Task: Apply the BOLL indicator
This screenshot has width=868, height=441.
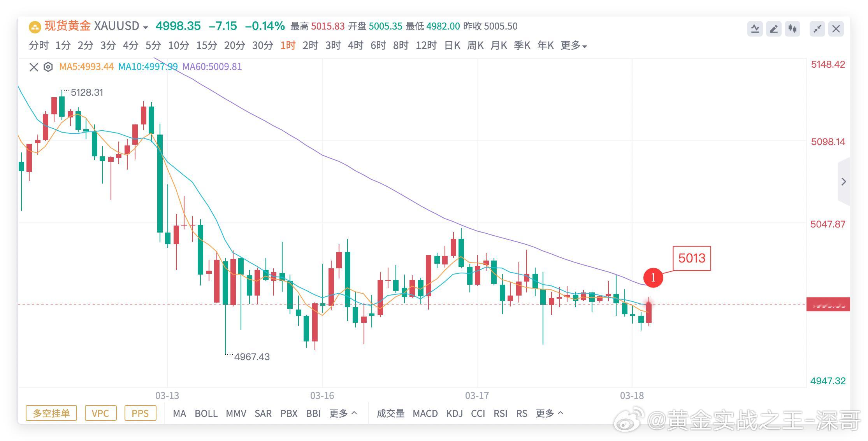Action: 206,413
